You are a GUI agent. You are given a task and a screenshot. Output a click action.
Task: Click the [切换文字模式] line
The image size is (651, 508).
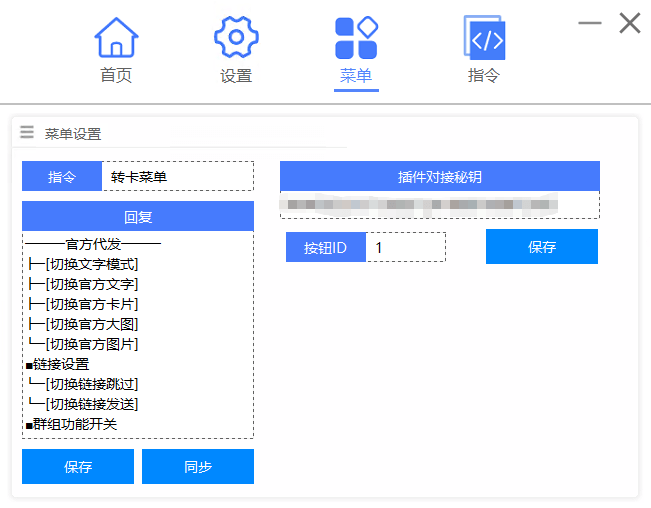(x=83, y=264)
